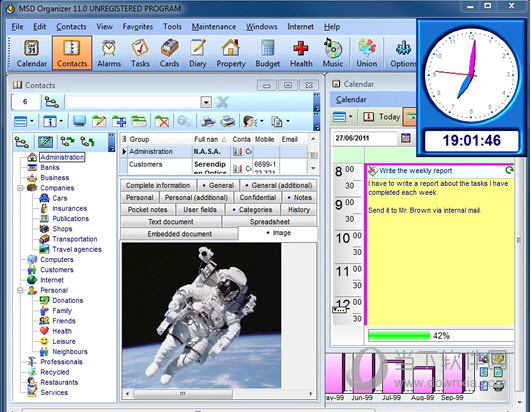The width and height of the screenshot is (531, 412).
Task: Open the Favorites menu
Action: point(137,26)
